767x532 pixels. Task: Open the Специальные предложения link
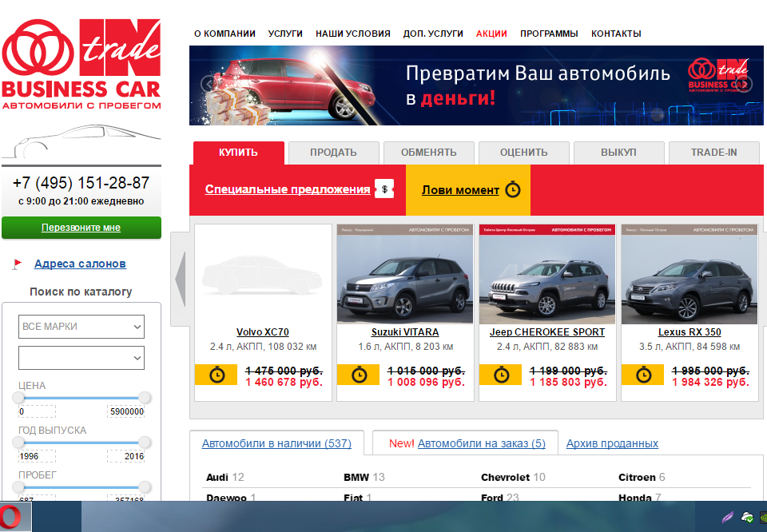click(288, 189)
